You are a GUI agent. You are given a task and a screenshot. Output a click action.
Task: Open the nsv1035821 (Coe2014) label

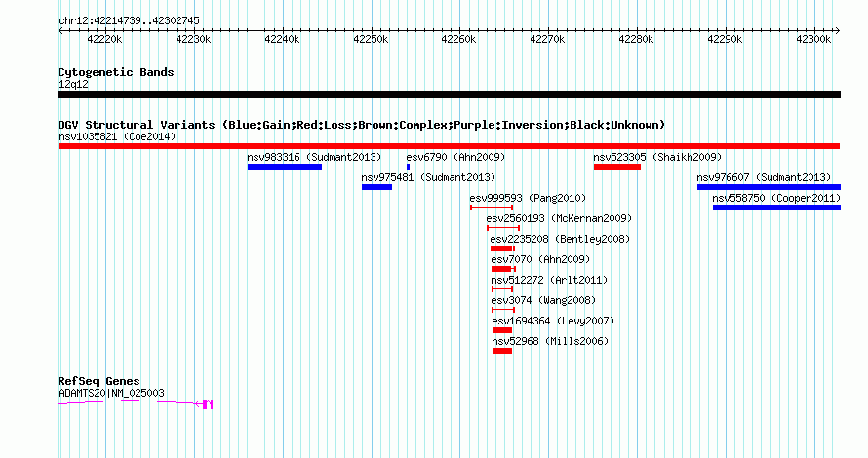click(x=117, y=136)
